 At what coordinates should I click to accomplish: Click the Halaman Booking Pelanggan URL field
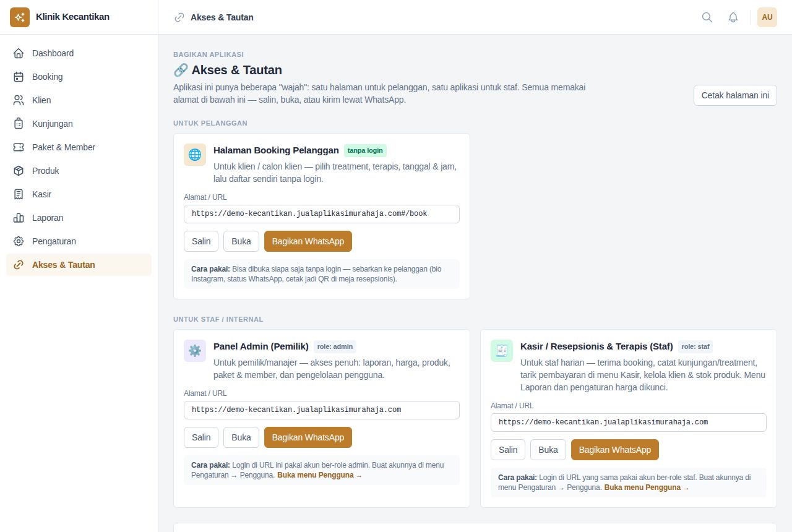tap(322, 214)
